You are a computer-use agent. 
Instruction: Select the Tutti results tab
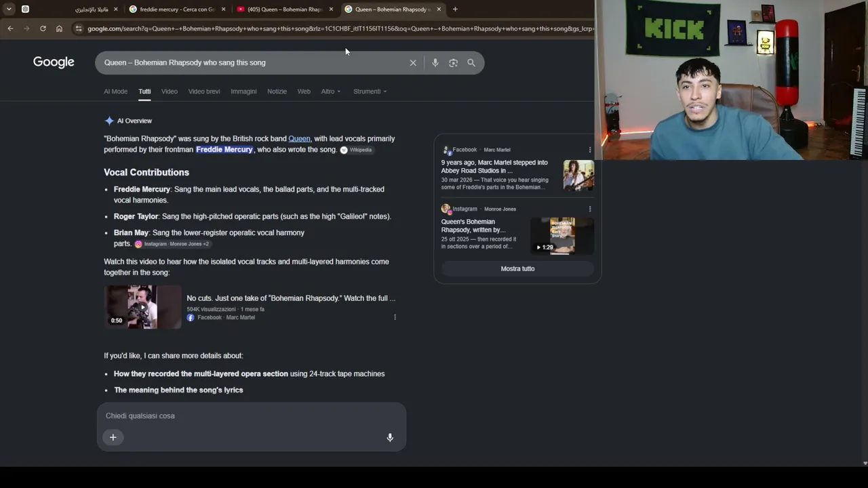point(144,91)
